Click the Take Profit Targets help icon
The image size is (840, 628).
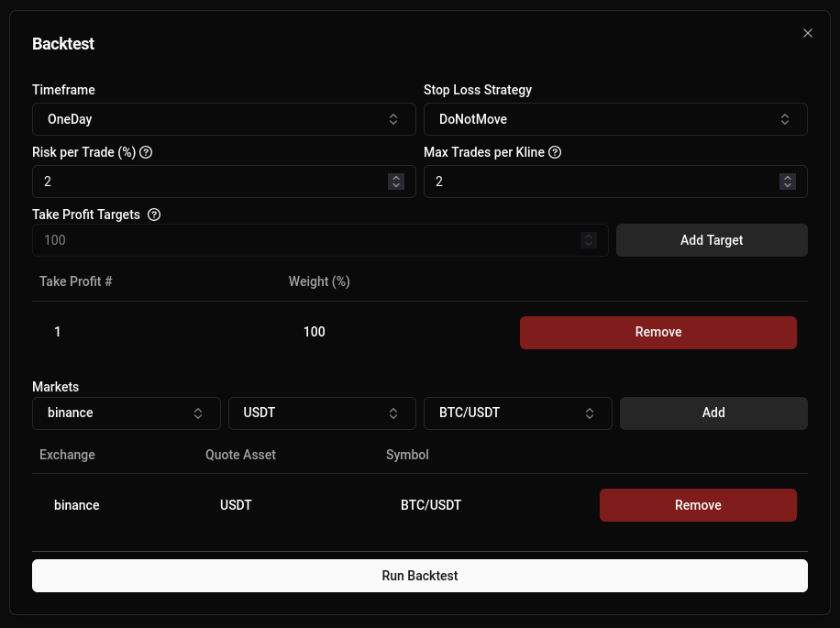click(153, 215)
